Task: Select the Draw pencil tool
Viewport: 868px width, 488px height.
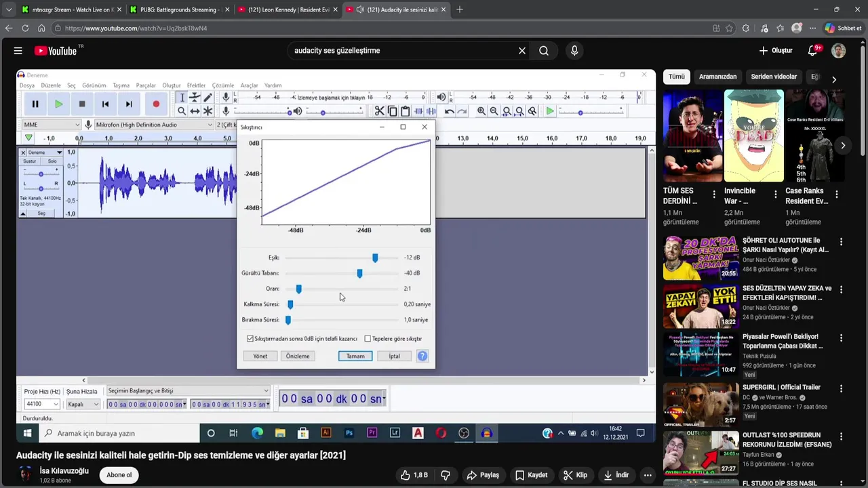Action: coord(208,98)
